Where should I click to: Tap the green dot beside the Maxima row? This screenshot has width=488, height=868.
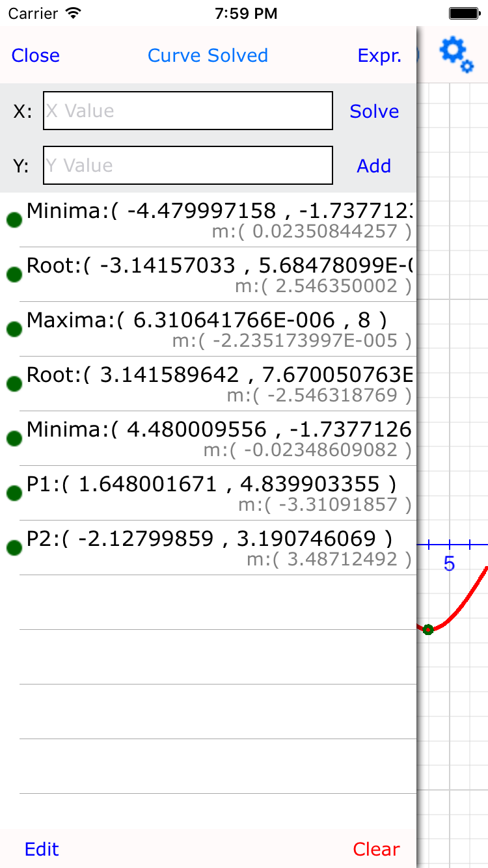tap(14, 329)
